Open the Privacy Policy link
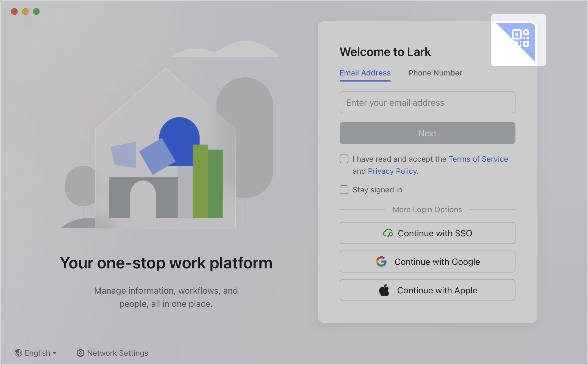This screenshot has width=588, height=365. point(392,171)
